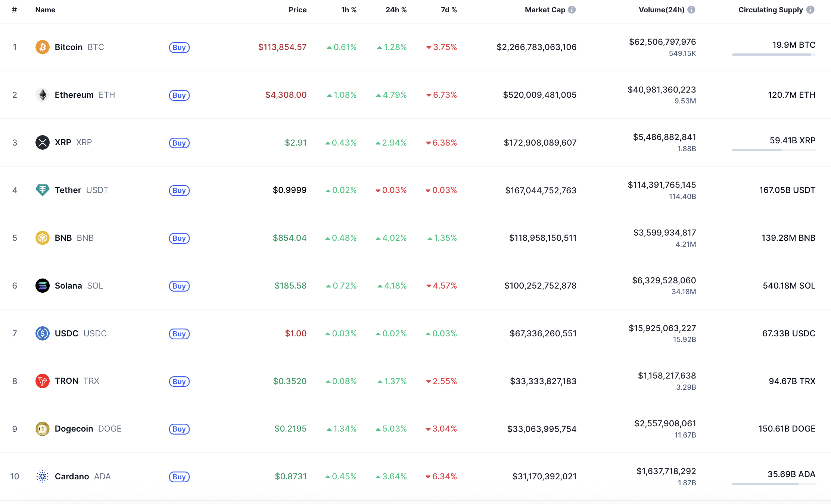The width and height of the screenshot is (831, 504).
Task: Sort the table by 24h % column
Action: point(396,10)
